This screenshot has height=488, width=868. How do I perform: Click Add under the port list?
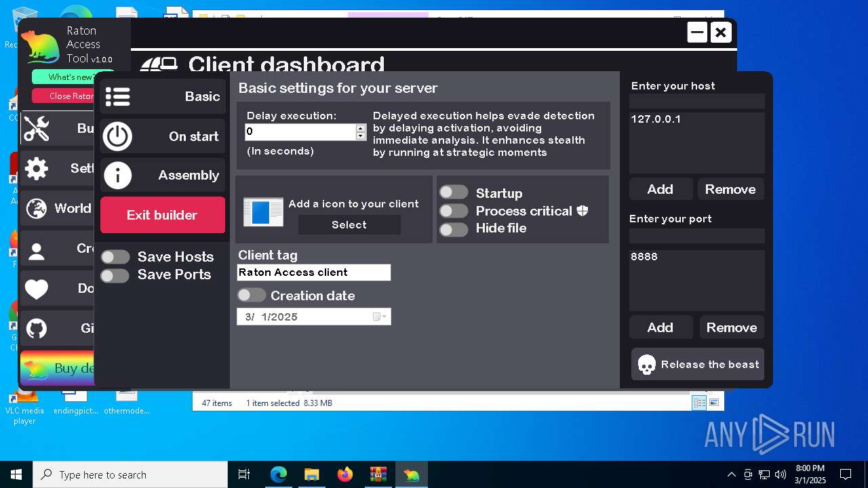click(x=660, y=327)
